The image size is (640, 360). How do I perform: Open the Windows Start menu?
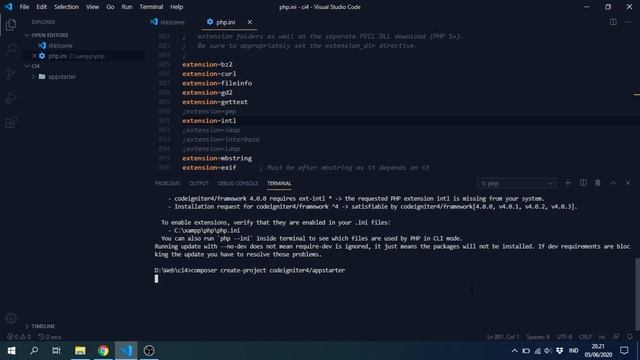click(x=11, y=351)
